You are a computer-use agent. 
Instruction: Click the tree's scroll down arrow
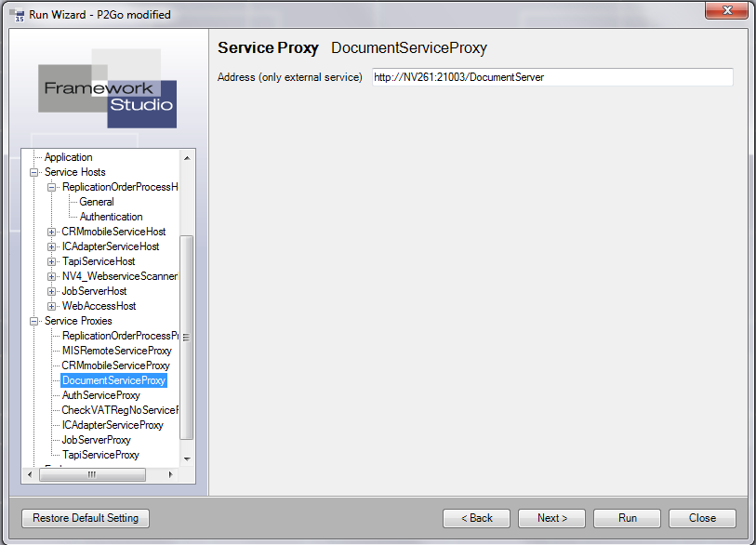[x=187, y=459]
